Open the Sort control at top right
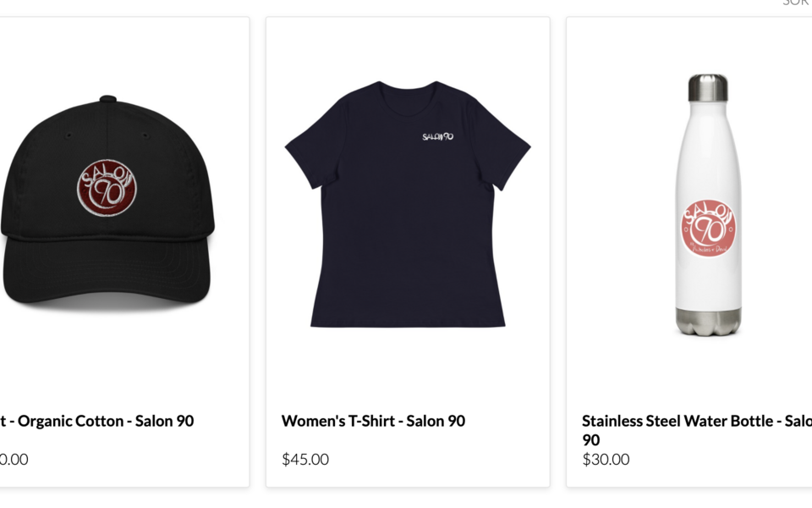This screenshot has height=508, width=812. [797, 3]
